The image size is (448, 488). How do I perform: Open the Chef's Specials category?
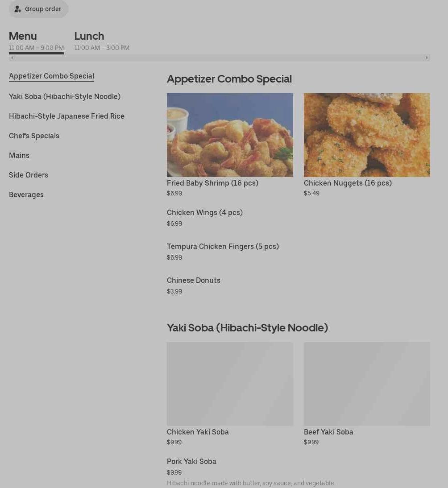pos(34,136)
